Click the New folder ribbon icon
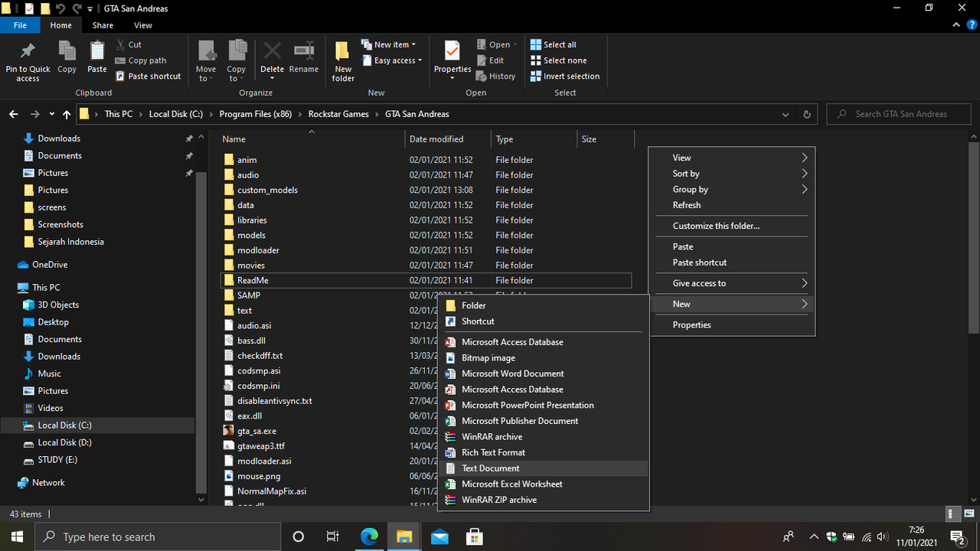Image resolution: width=980 pixels, height=551 pixels. tap(343, 52)
